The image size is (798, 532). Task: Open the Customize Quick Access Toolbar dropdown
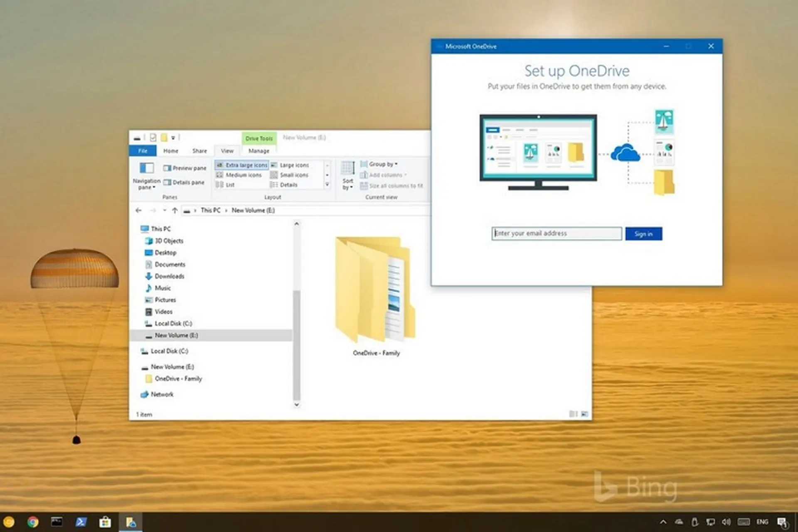pyautogui.click(x=173, y=138)
